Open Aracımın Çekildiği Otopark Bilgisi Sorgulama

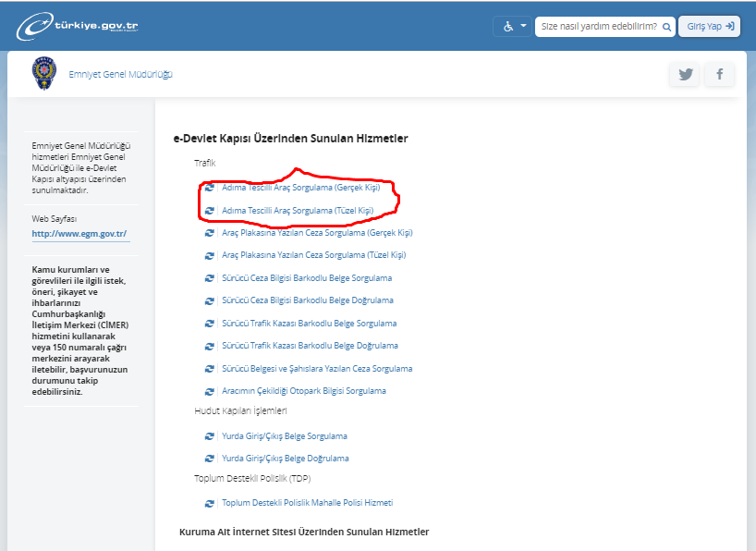[x=303, y=391]
